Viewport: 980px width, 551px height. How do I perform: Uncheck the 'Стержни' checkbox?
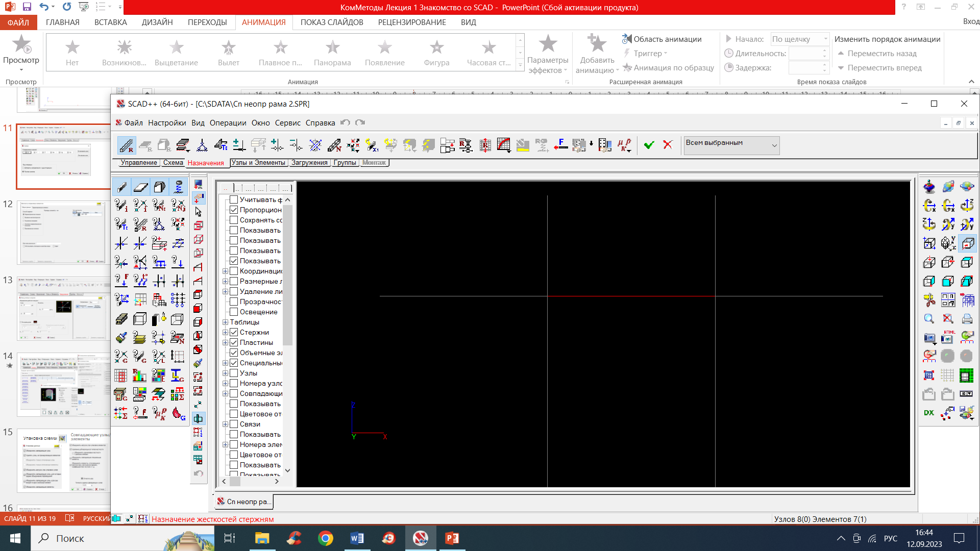[x=234, y=332]
